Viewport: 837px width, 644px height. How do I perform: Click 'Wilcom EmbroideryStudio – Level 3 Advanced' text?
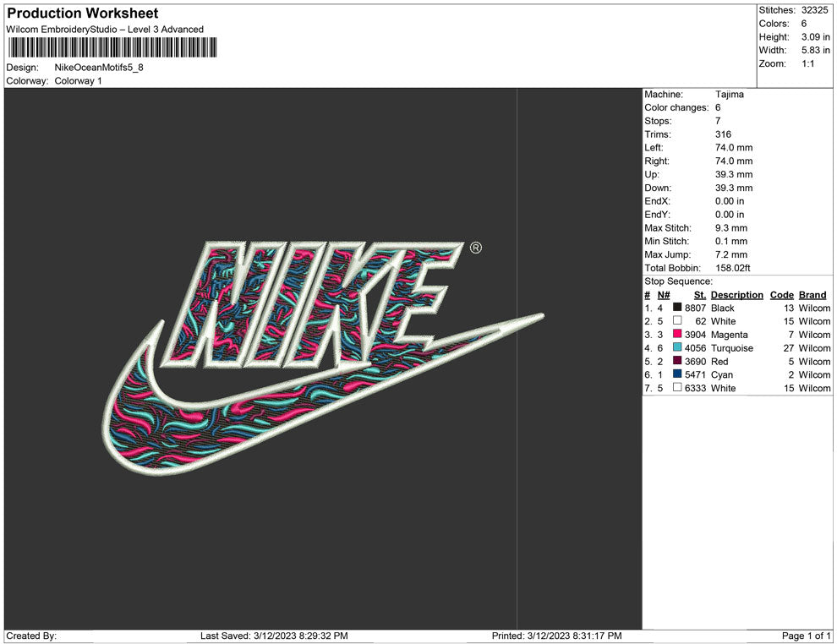pos(105,30)
